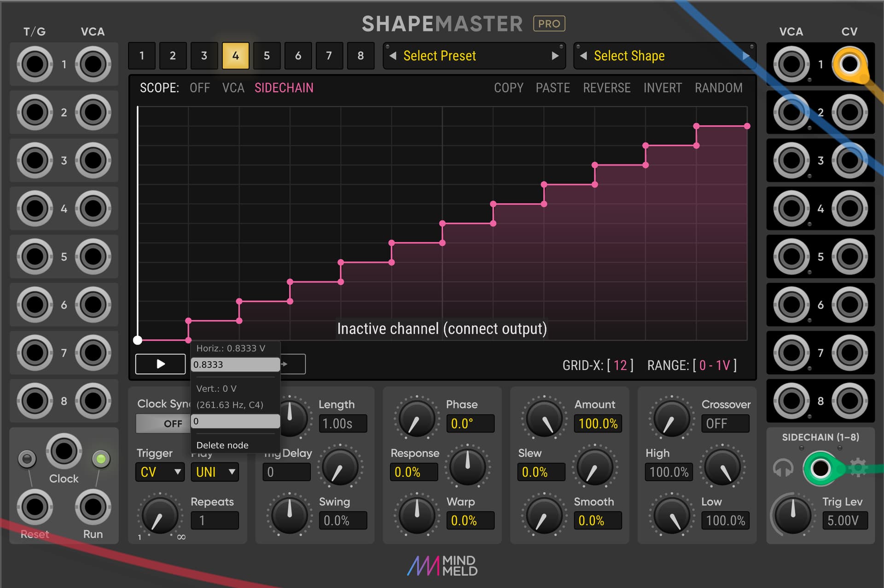Click the T/G input jack for channel 1
The height and width of the screenshot is (588, 884).
(35, 64)
